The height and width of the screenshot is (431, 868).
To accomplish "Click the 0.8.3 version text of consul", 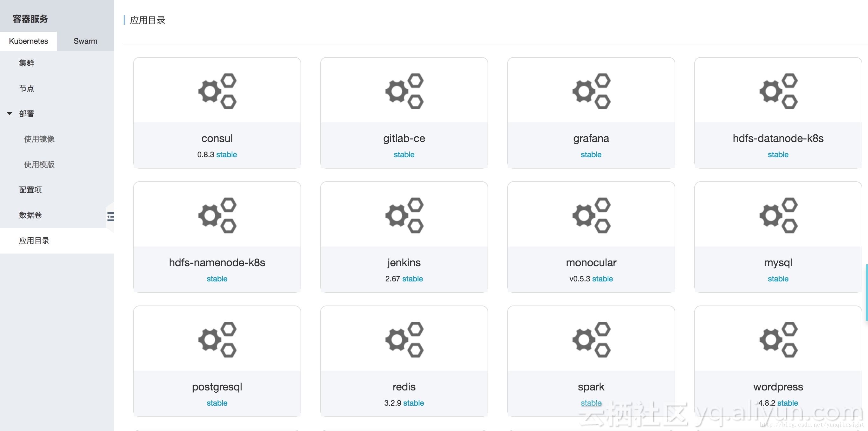I will point(205,155).
